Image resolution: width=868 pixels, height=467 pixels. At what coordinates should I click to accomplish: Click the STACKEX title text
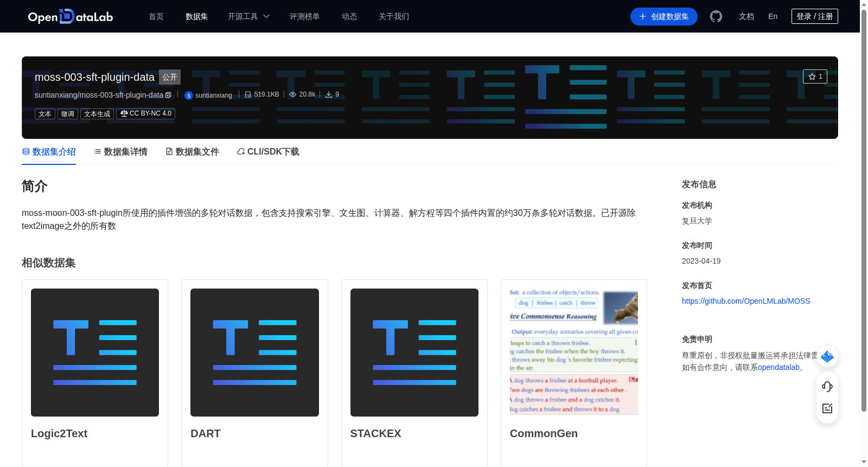point(375,433)
